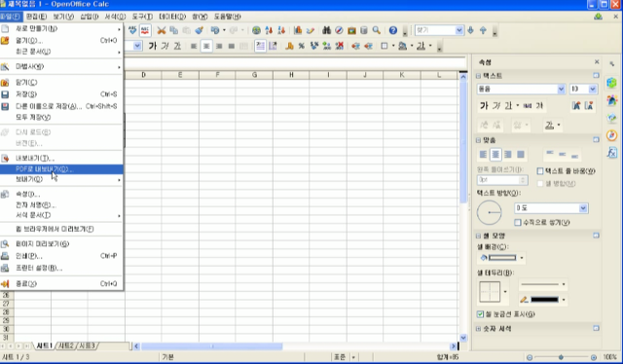Viewport: 623px width, 364px height.
Task: Collapse the text (텍스트) panel in sidebar
Action: pos(478,76)
